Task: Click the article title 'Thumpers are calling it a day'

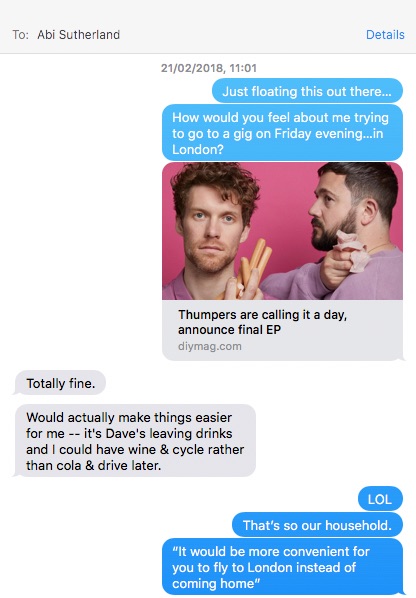Action: 262,315
